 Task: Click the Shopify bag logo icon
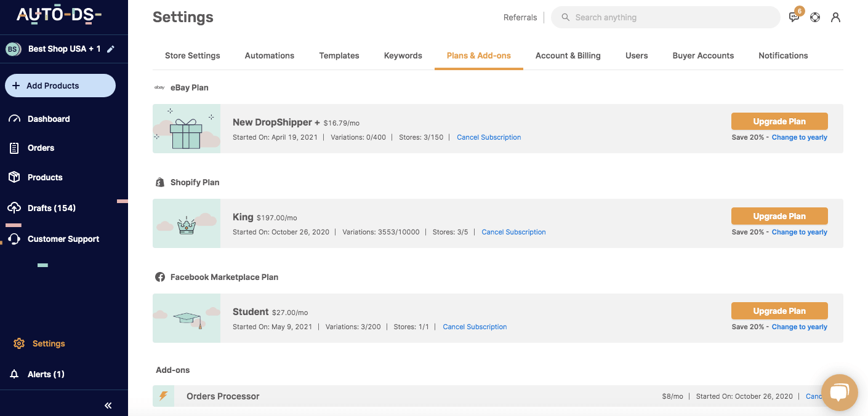coord(160,182)
